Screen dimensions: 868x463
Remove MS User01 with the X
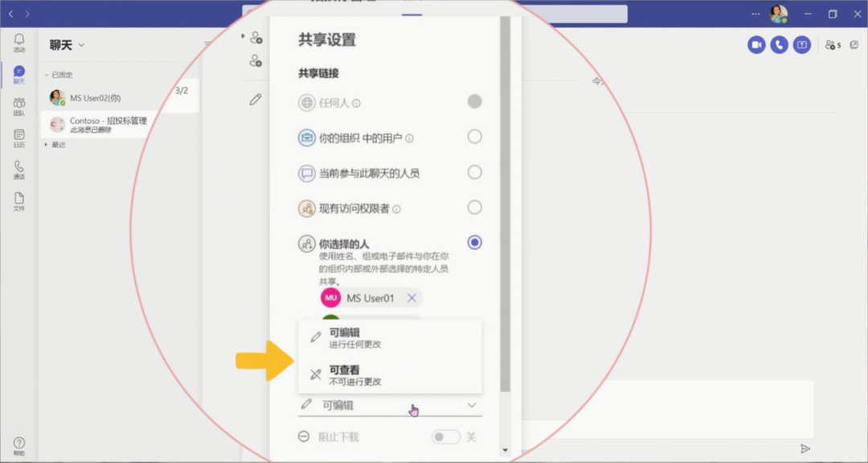[411, 298]
